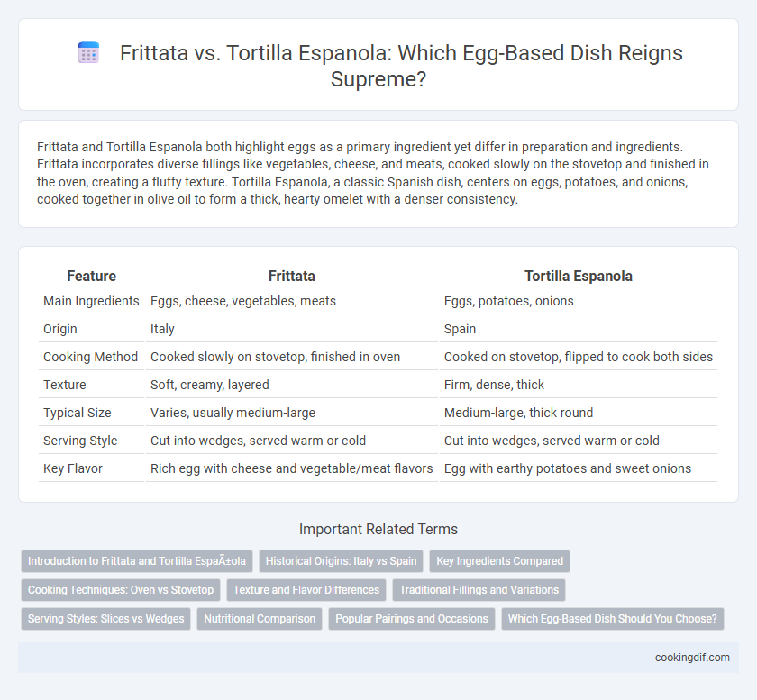Click the 'Important Related Terms' heading
This screenshot has height=700, width=757.
coord(378,529)
